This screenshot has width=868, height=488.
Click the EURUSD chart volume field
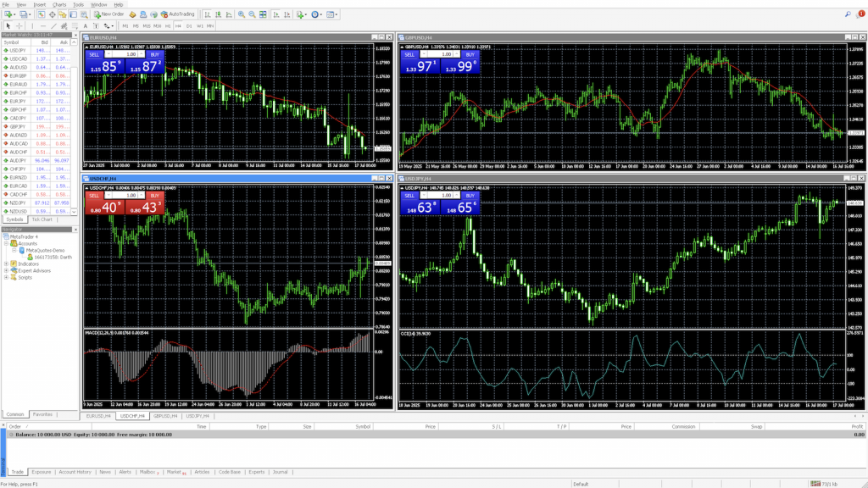(x=127, y=55)
